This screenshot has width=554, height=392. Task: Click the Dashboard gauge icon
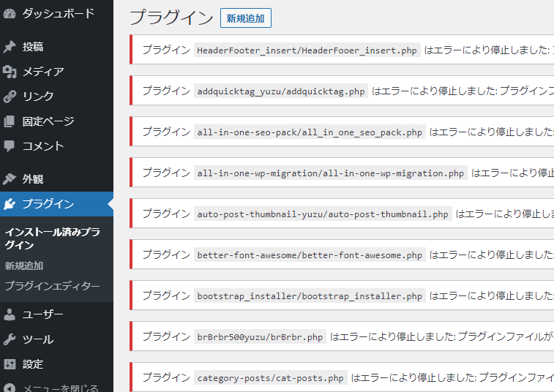pos(10,13)
